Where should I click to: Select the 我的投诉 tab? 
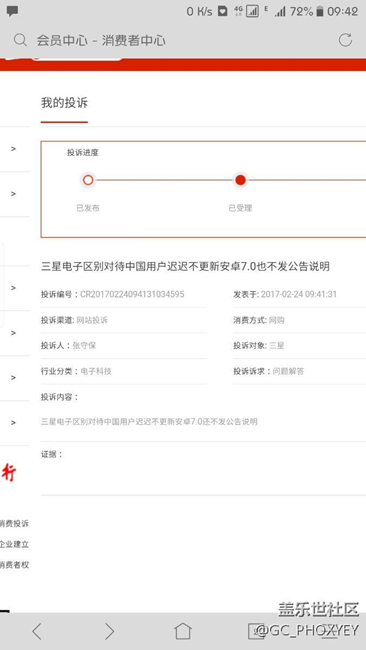click(64, 103)
